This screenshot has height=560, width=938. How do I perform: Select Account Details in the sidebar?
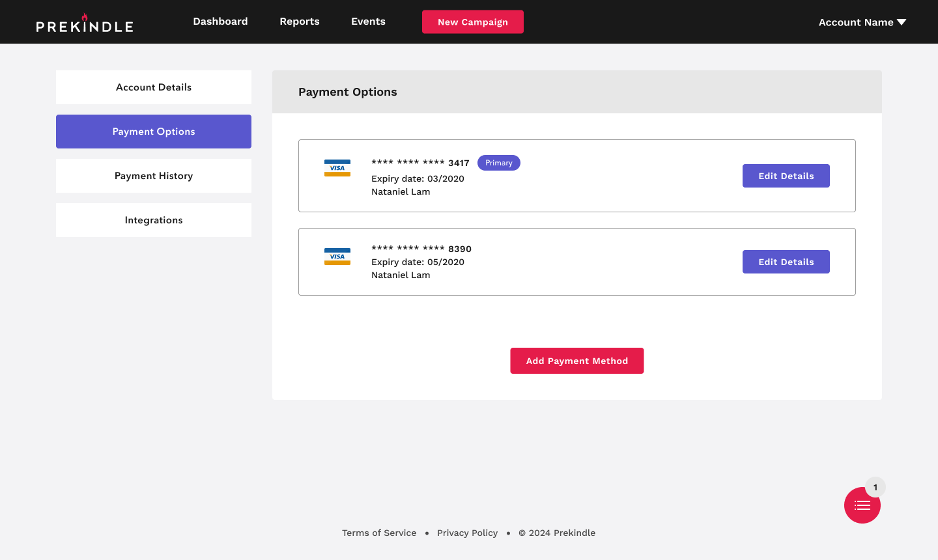154,87
